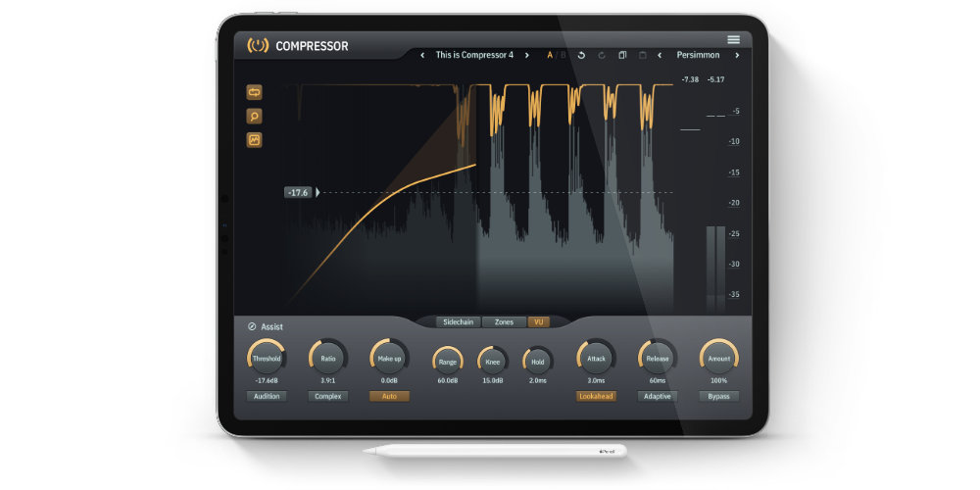Select state B

click(563, 55)
